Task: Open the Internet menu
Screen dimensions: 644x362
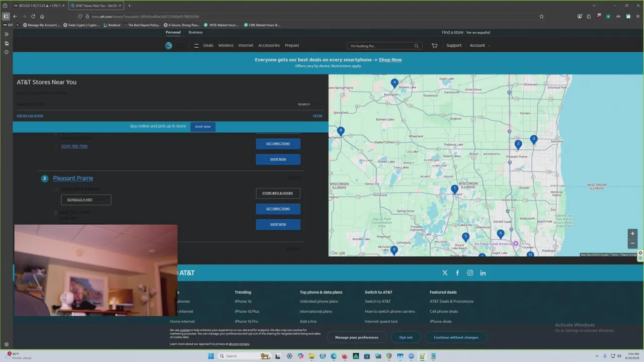Action: 246,45
